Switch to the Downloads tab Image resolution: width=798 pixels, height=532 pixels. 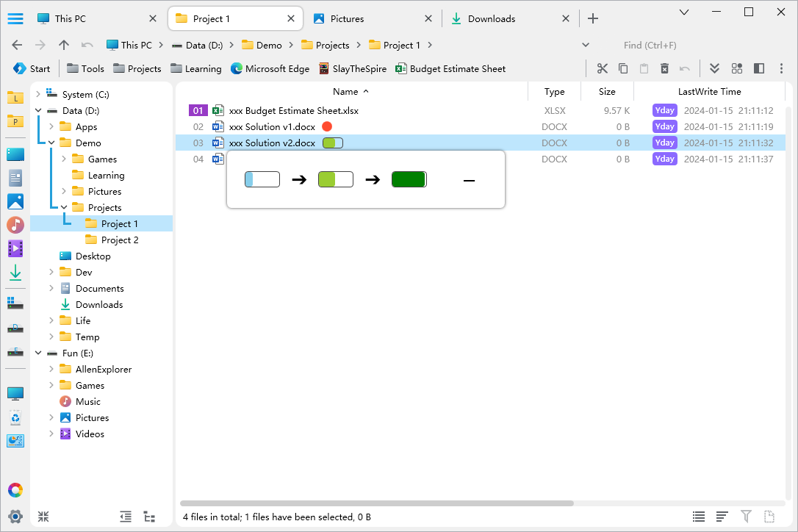click(x=491, y=18)
